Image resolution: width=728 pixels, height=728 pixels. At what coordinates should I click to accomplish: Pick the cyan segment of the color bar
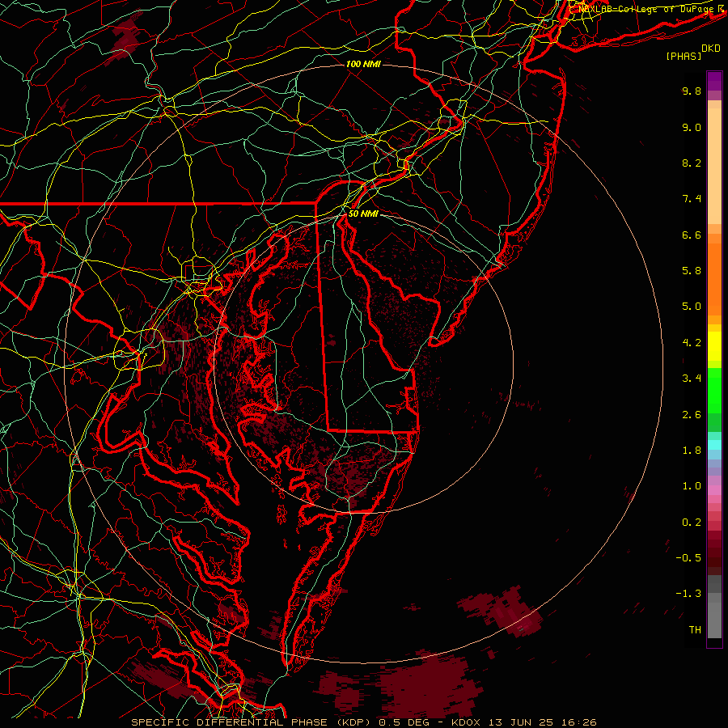(714, 445)
